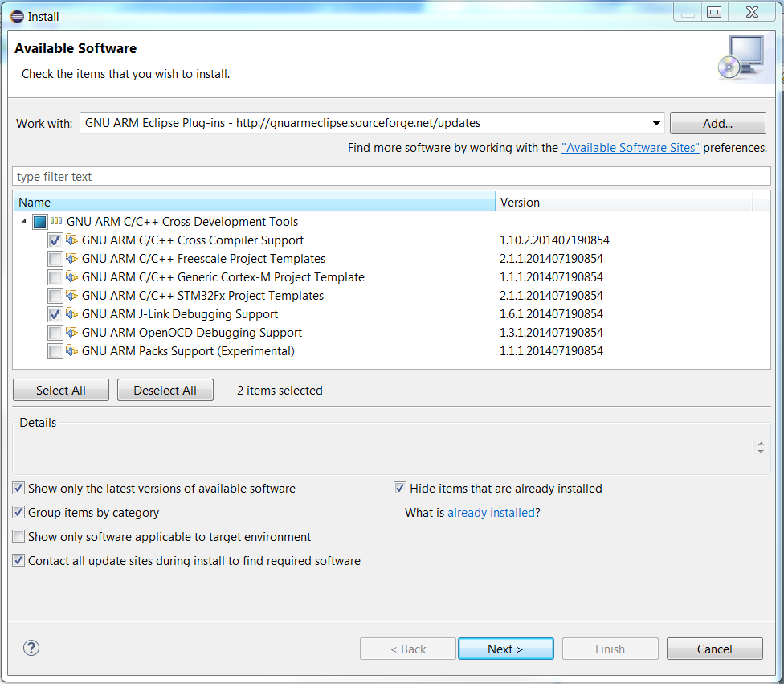Toggle Show only the latest versions checkbox
The width and height of the screenshot is (784, 684).
click(18, 488)
